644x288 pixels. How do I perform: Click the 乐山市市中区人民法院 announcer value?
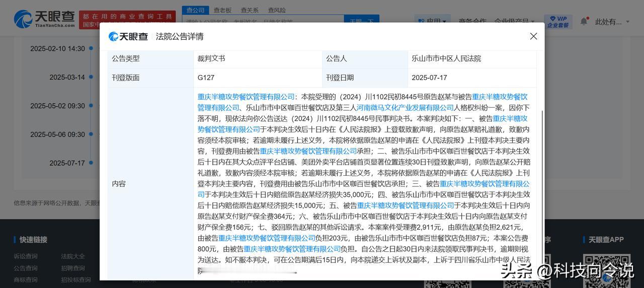(446, 58)
